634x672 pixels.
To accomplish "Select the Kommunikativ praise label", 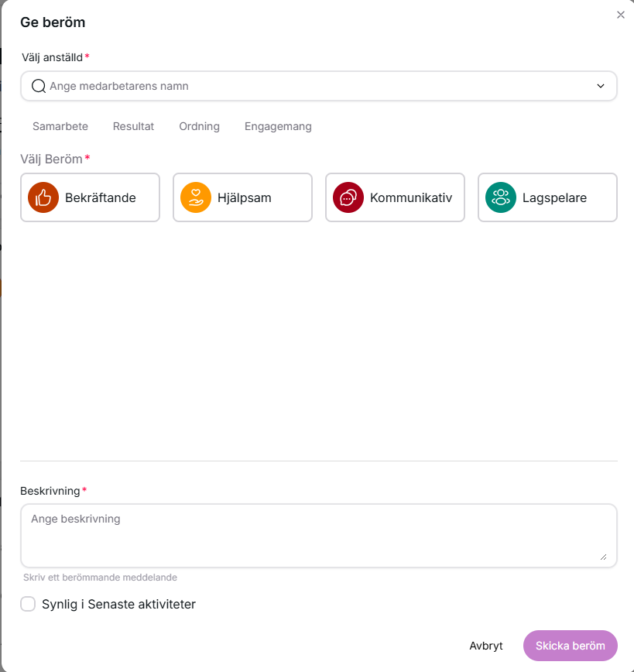I will [411, 197].
